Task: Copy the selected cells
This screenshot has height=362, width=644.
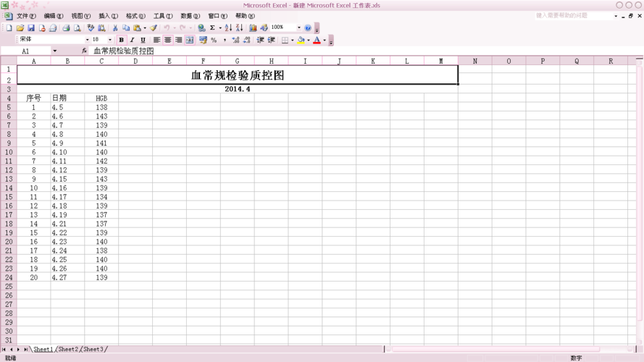Action: pos(125,28)
